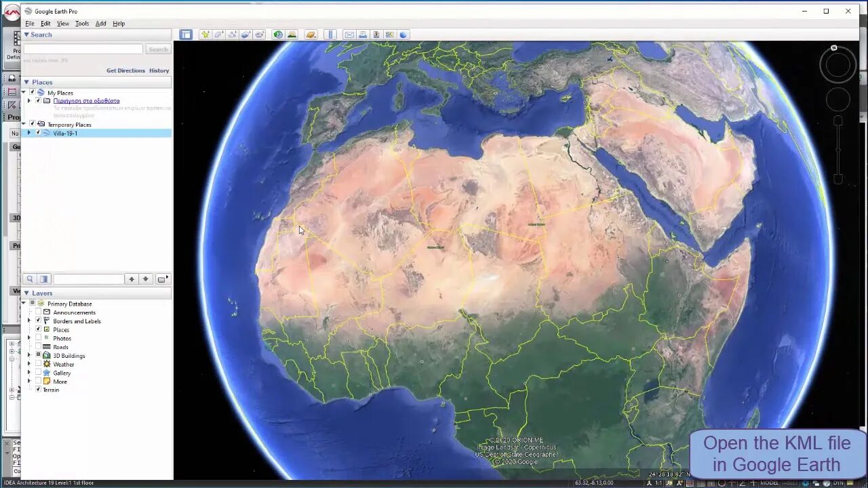868x488 pixels.
Task: Toggle the Places layer checkbox
Action: coord(38,329)
